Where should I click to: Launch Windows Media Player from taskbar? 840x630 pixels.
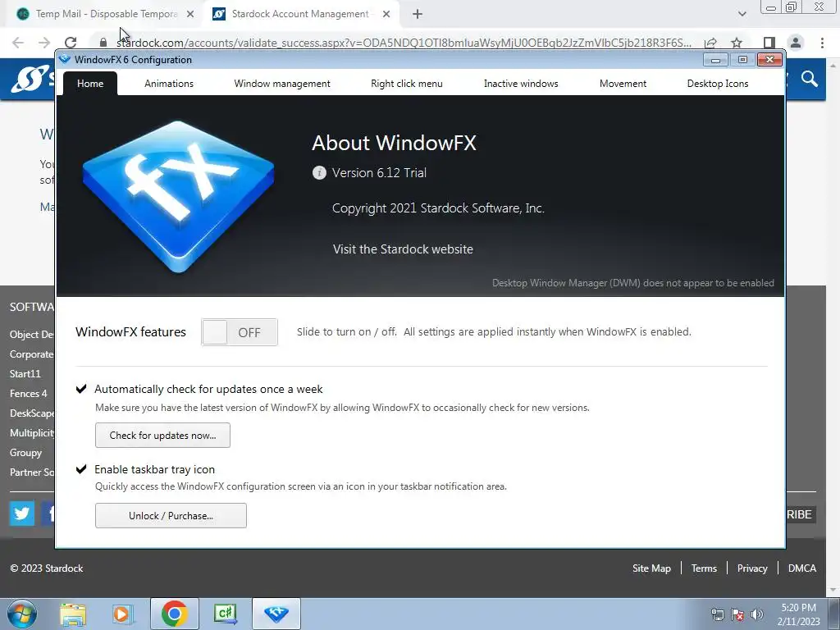121,614
